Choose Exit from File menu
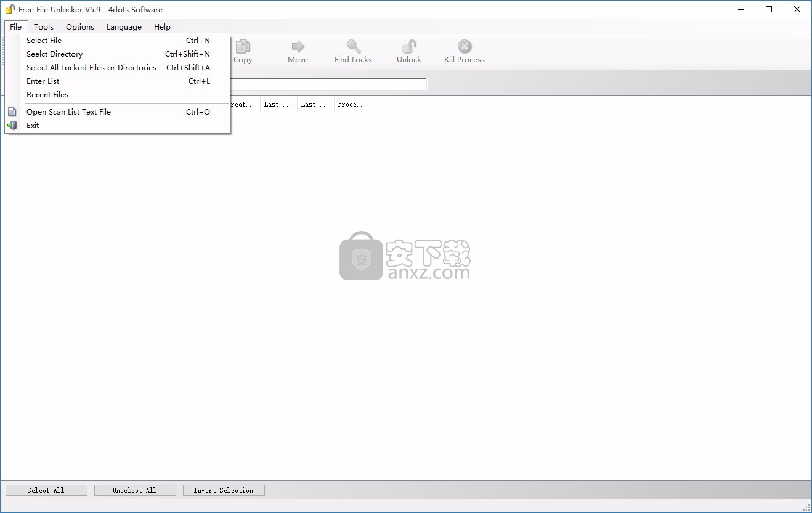The image size is (812, 513). coord(118,126)
